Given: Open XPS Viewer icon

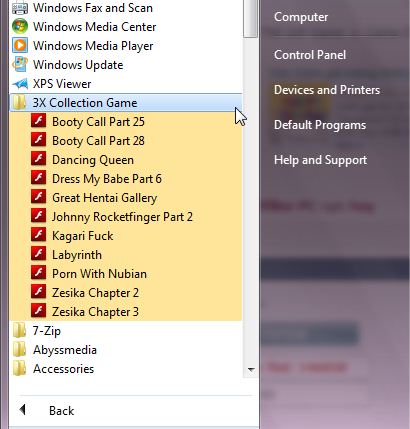Looking at the screenshot, I should tap(20, 84).
